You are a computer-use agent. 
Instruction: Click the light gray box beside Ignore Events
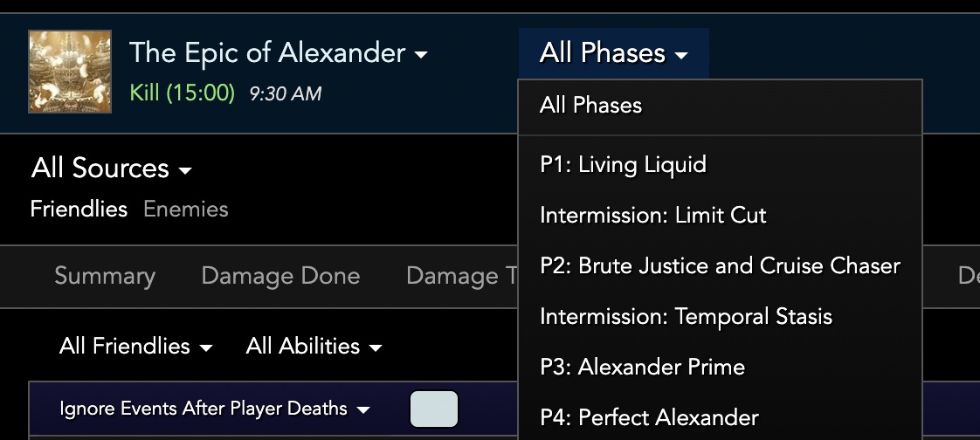pos(434,409)
